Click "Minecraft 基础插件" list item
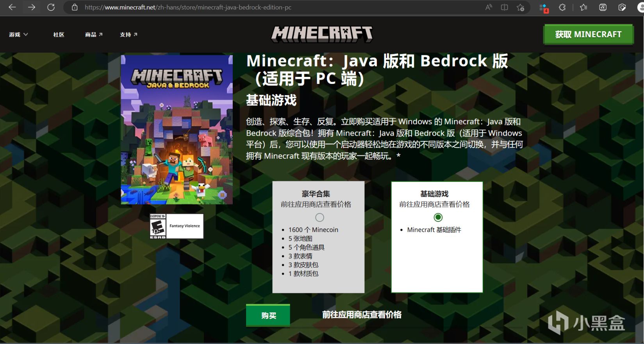 tap(434, 230)
